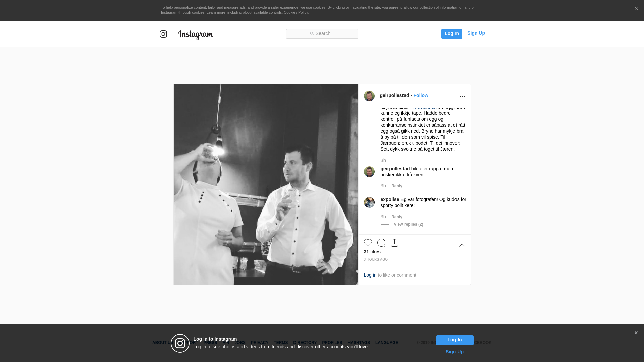Viewport: 644px width, 362px height.
Task: Open the JOBS footer link
Action: point(240,343)
